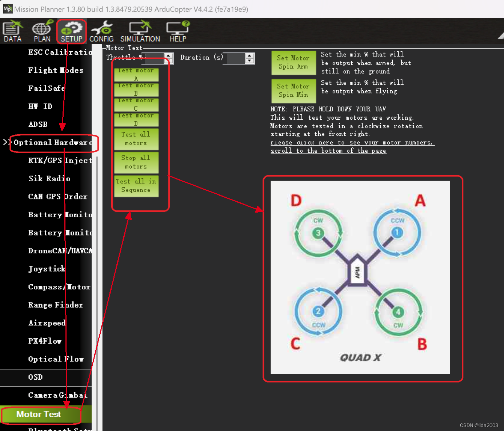Image resolution: width=504 pixels, height=431 pixels.
Task: Open the Range Finder page
Action: click(56, 305)
